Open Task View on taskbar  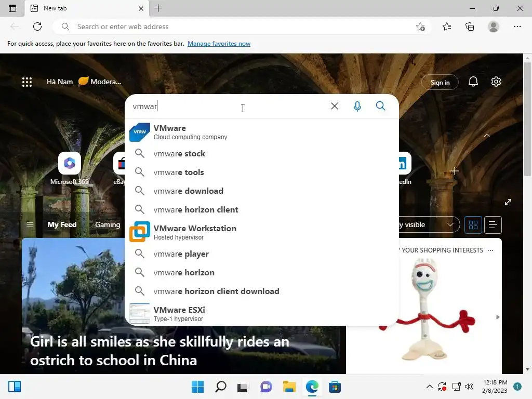tap(242, 387)
